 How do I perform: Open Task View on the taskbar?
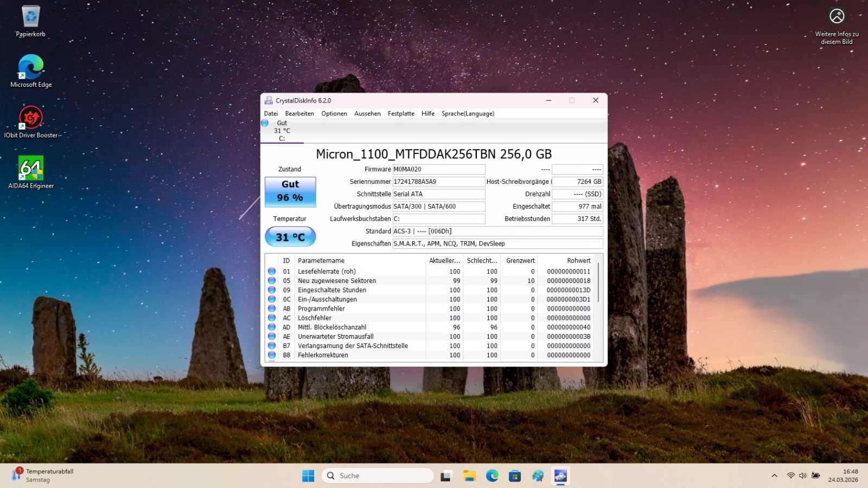pyautogui.click(x=446, y=476)
